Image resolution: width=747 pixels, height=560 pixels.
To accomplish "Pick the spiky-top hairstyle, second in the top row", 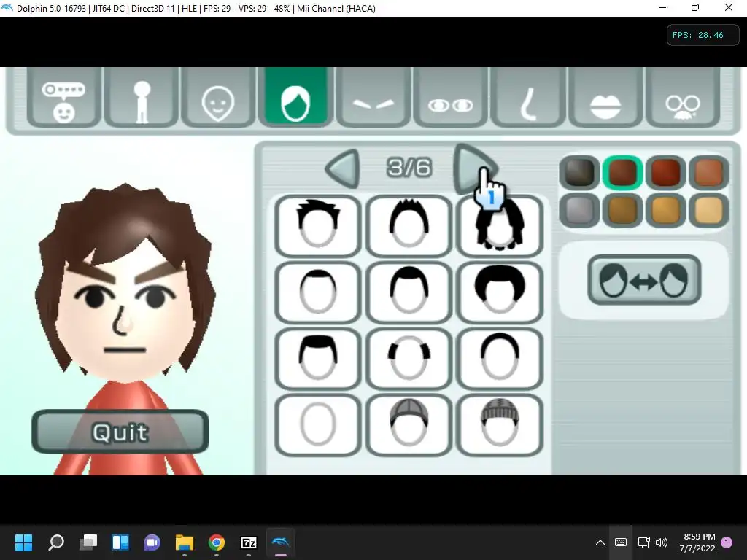I will click(409, 226).
